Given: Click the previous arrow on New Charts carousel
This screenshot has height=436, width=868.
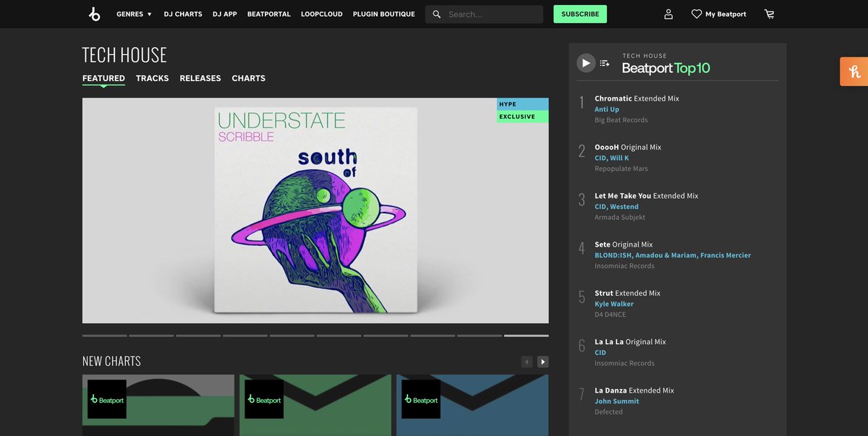Looking at the screenshot, I should click(x=527, y=361).
